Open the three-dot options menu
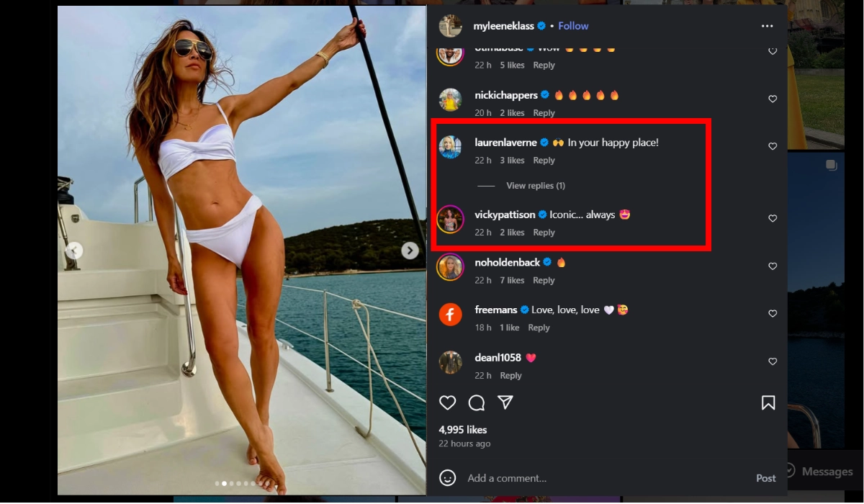 click(767, 25)
